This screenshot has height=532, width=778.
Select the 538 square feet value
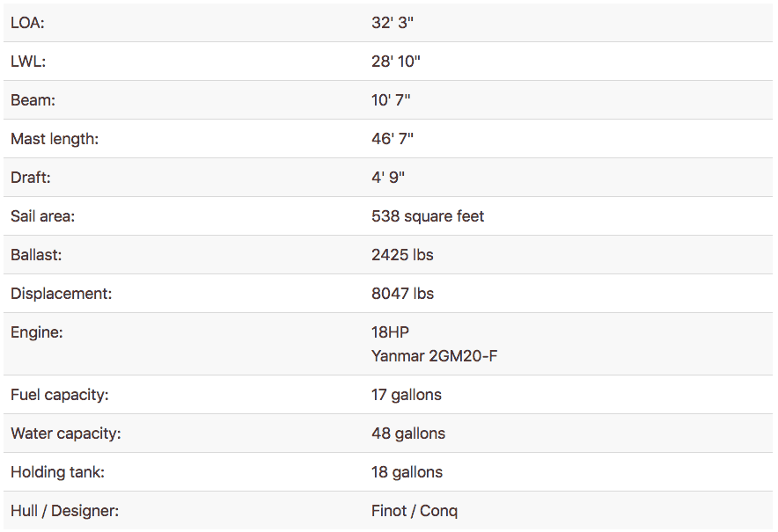point(428,216)
